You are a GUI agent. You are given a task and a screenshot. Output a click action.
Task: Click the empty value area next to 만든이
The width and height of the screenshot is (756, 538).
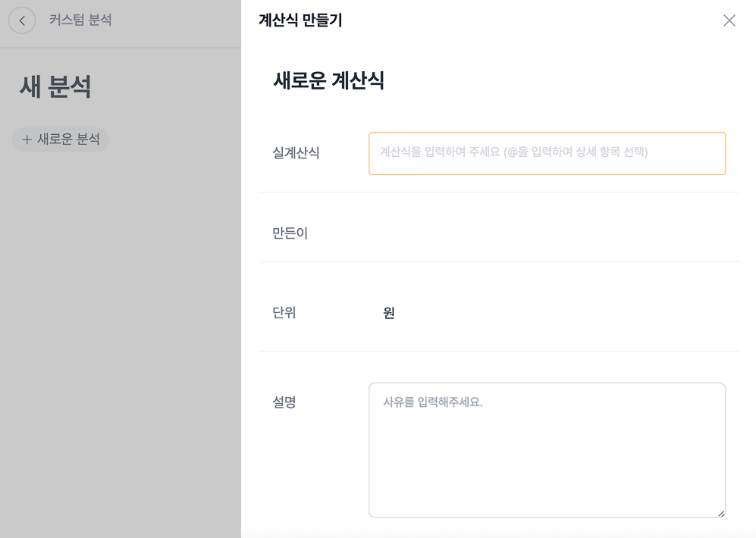[x=546, y=233]
